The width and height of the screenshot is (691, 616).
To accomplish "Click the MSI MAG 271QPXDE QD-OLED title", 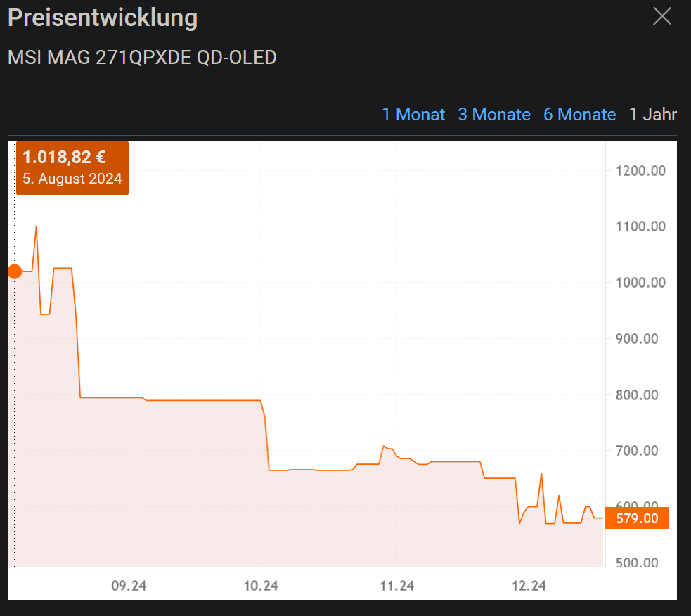I will coord(142,58).
